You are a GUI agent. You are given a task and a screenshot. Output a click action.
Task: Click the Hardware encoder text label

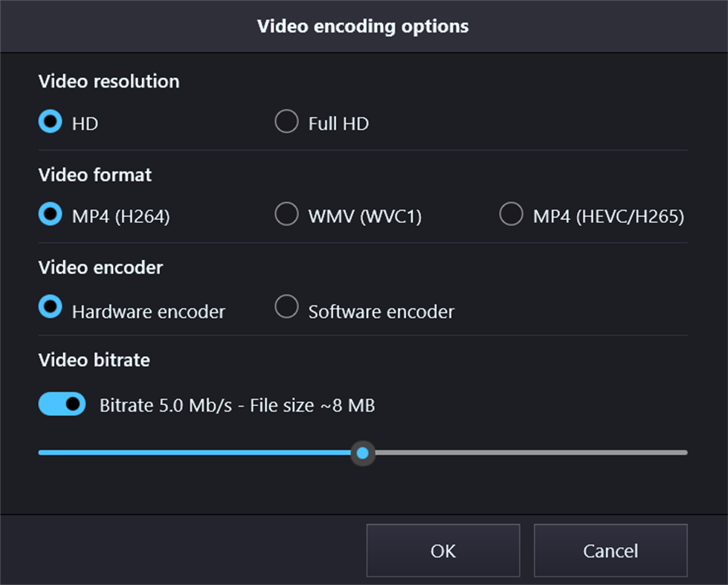(148, 312)
